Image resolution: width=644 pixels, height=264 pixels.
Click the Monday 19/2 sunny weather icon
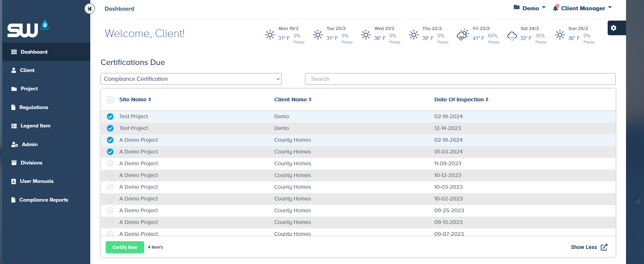(270, 35)
